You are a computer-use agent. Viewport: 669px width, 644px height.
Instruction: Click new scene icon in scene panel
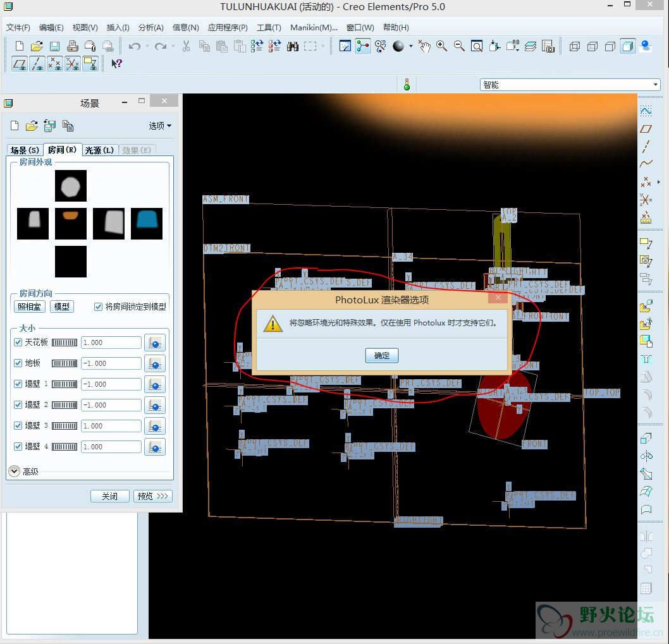pyautogui.click(x=15, y=125)
